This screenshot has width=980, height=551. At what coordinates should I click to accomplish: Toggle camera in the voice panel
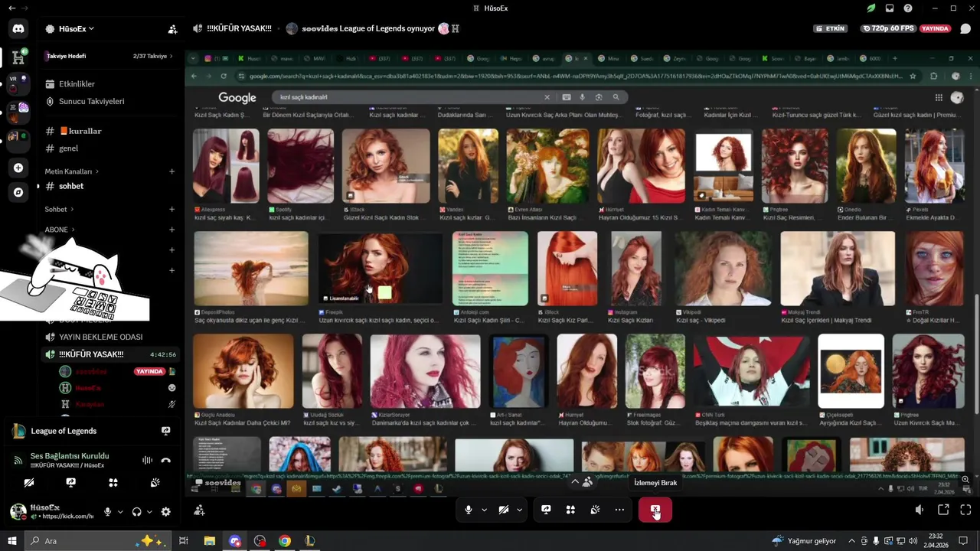29,483
